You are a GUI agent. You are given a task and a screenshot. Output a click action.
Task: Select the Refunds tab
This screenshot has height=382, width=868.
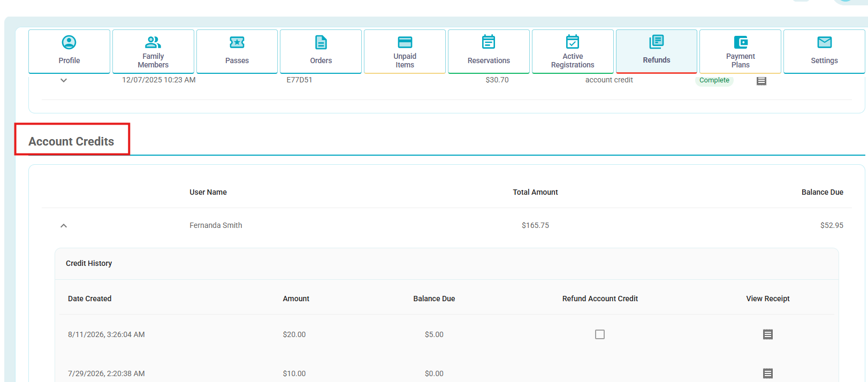[x=657, y=51]
